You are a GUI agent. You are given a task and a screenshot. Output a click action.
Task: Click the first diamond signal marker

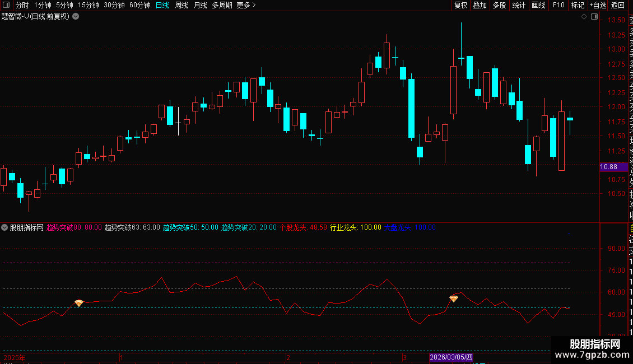(x=79, y=302)
